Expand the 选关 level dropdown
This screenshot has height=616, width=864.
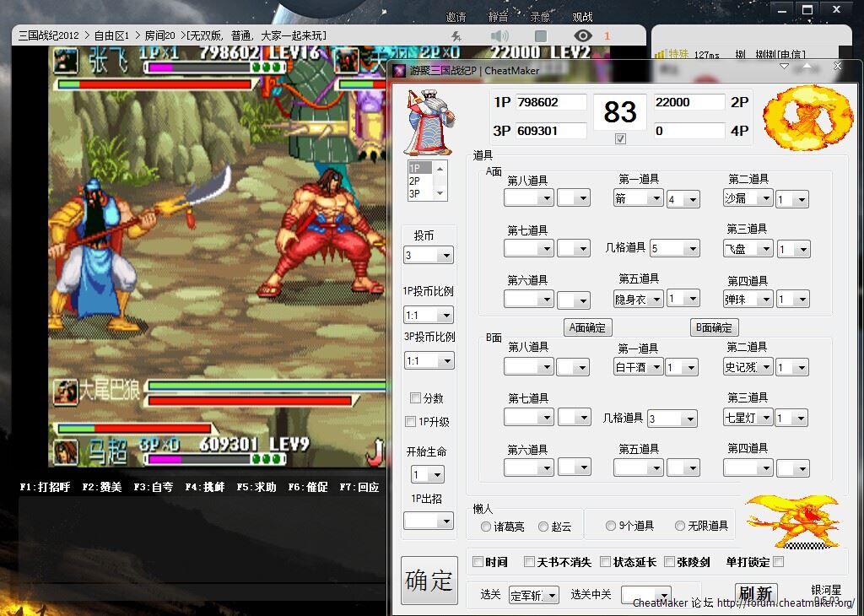[552, 596]
